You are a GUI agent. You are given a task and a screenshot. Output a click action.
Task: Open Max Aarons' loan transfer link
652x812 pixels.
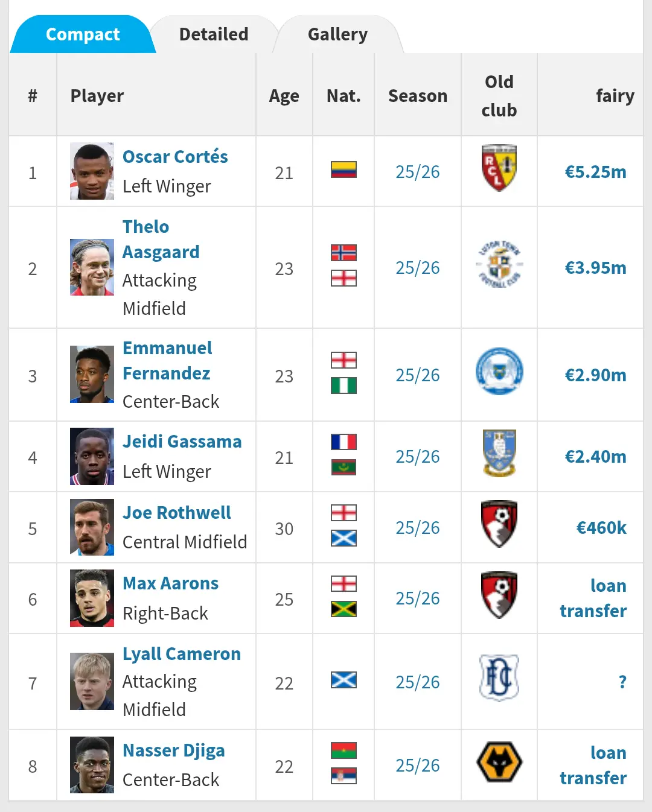pos(593,598)
